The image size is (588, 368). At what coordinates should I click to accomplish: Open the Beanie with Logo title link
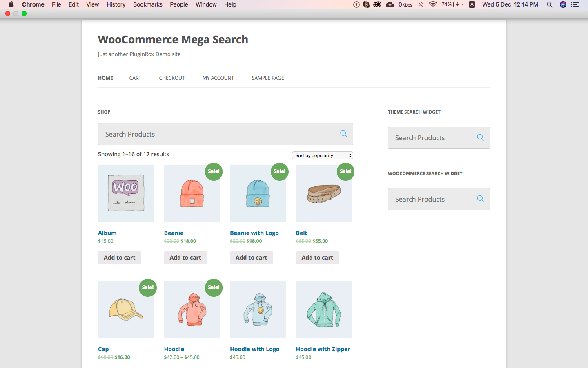254,233
